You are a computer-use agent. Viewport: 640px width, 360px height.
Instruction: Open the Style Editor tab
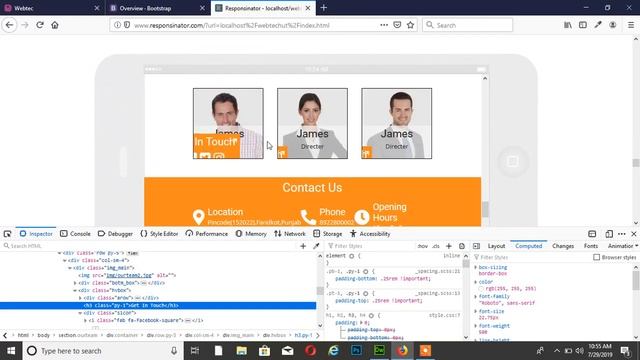click(x=159, y=234)
